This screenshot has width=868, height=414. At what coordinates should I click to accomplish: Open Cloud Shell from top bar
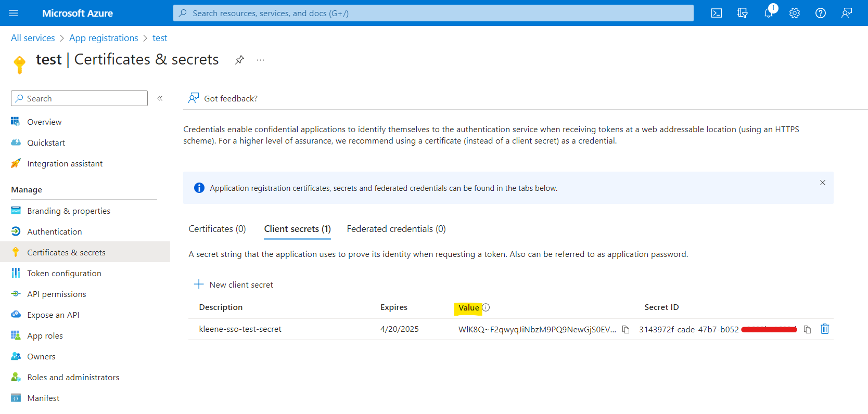tap(717, 13)
